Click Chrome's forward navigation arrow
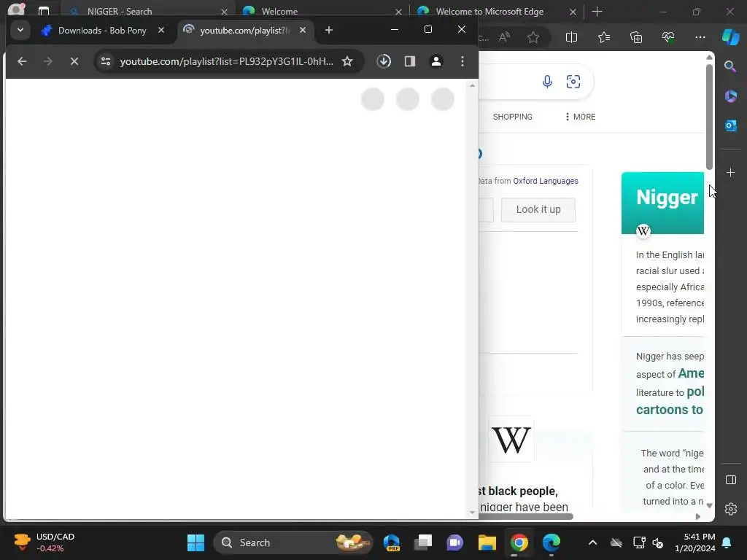Screen dimensions: 747x560 coord(47,61)
